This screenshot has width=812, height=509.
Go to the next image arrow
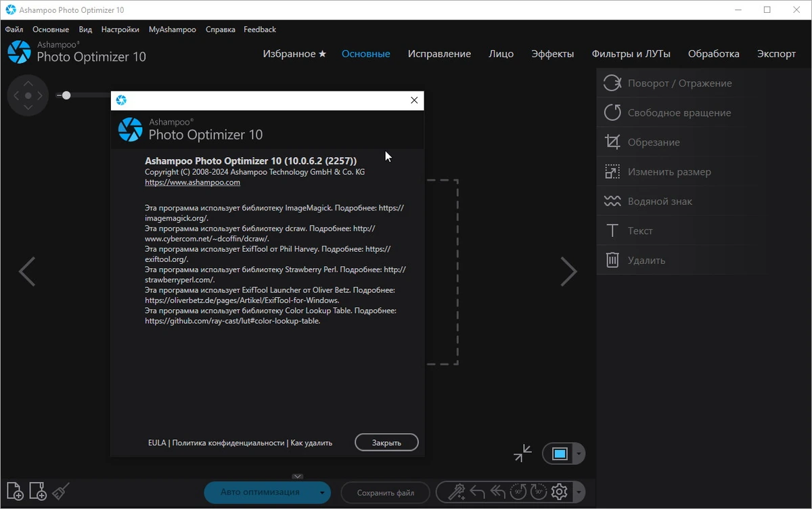click(569, 271)
